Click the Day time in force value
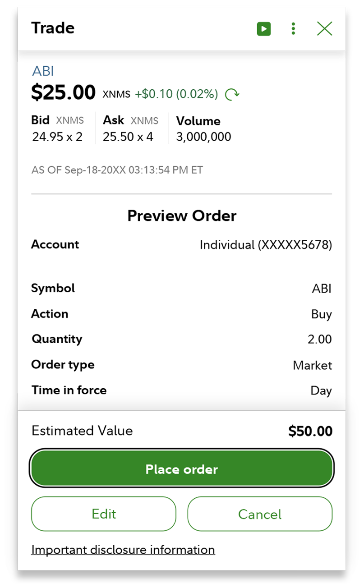The height and width of the screenshot is (588, 364). pos(321,390)
